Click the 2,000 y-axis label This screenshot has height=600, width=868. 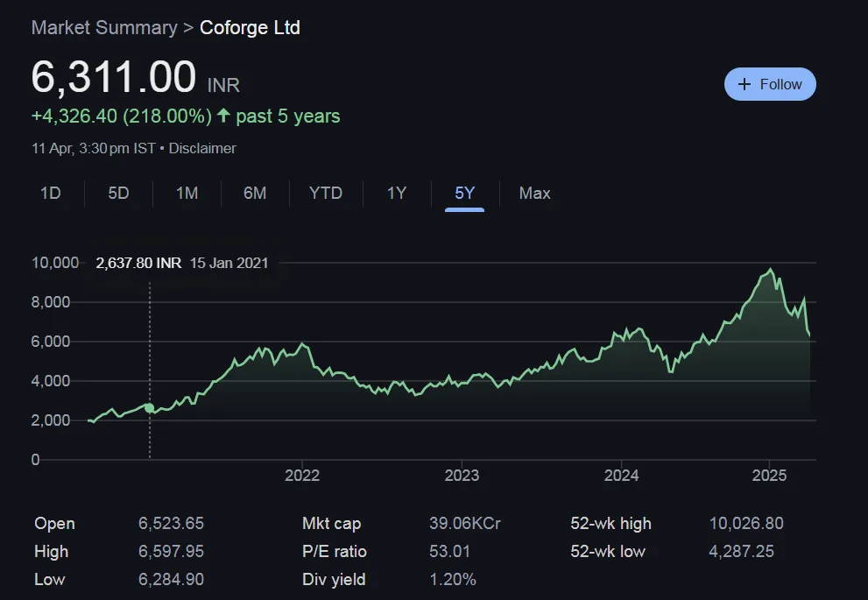pyautogui.click(x=51, y=420)
